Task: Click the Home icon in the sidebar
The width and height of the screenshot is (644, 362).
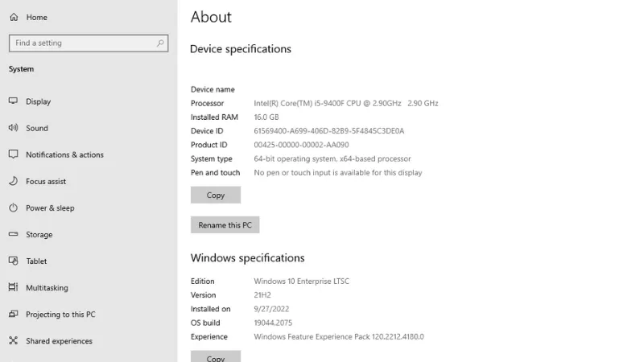Action: coord(14,17)
